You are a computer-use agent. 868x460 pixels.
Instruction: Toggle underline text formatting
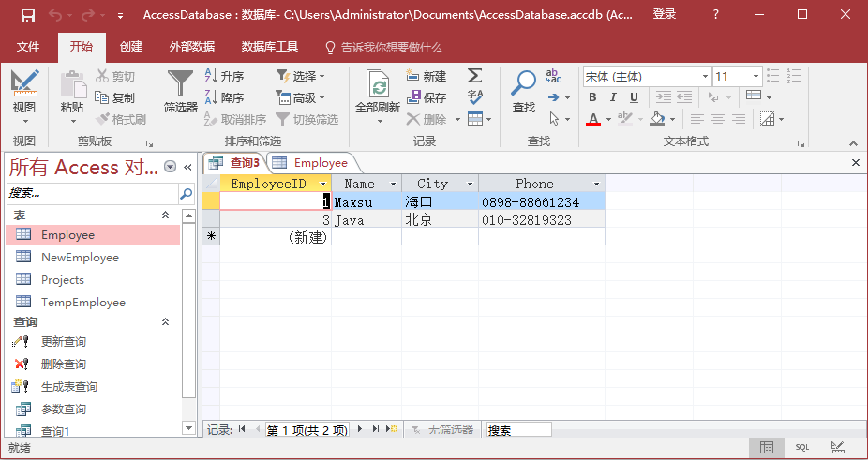[634, 97]
